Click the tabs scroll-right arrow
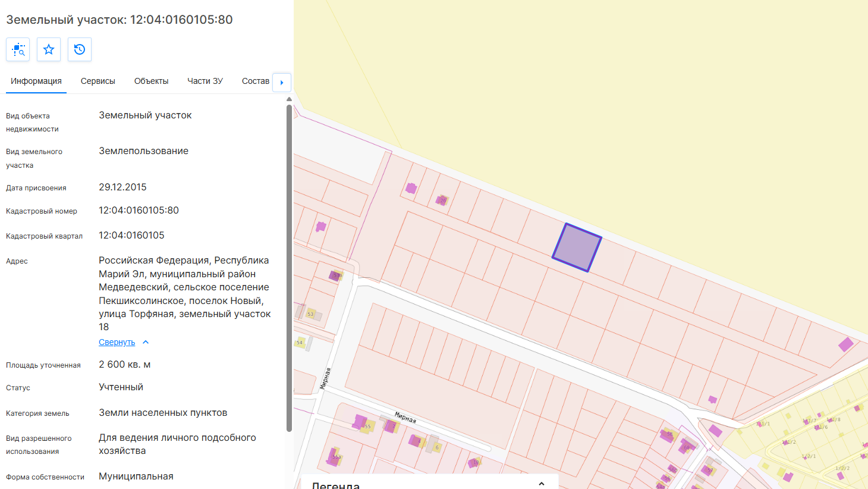 [x=282, y=82]
